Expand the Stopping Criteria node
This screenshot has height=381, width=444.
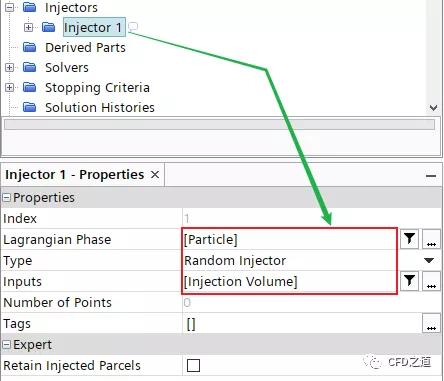(10, 88)
